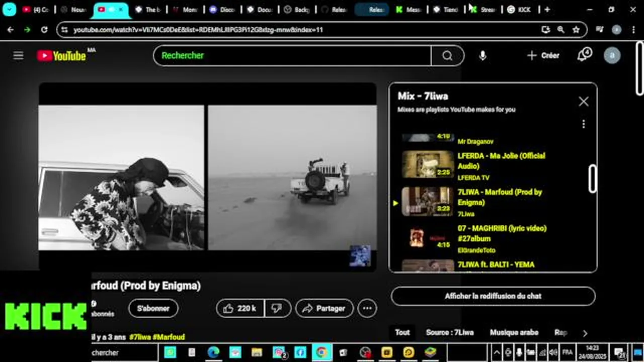Focus the Rechercher search field
The width and height of the screenshot is (644, 362).
pyautogui.click(x=292, y=55)
